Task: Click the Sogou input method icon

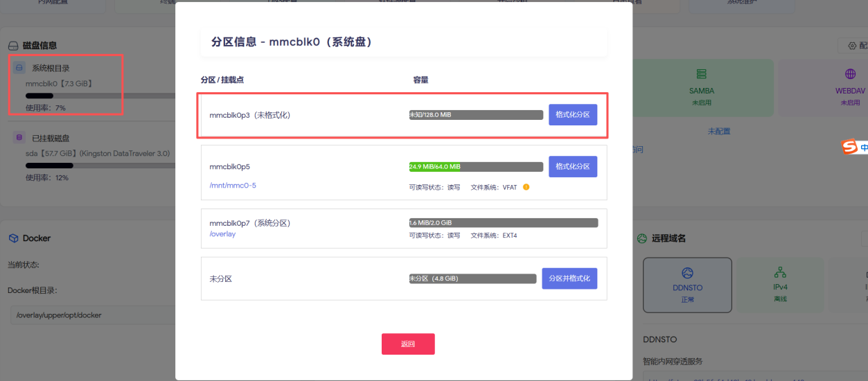Action: [849, 147]
